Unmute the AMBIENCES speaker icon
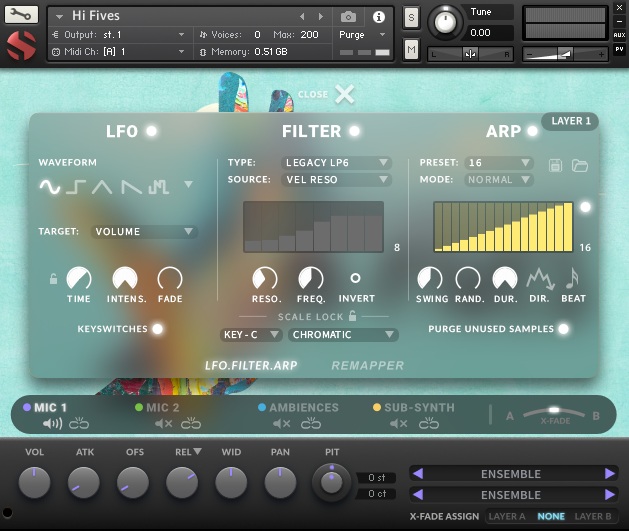This screenshot has height=531, width=629. pyautogui.click(x=282, y=424)
